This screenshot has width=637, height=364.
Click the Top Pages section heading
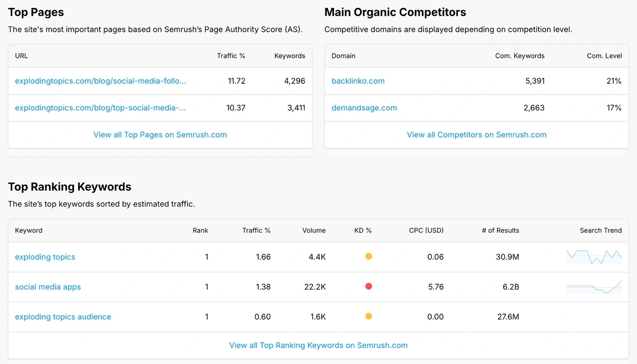[36, 12]
